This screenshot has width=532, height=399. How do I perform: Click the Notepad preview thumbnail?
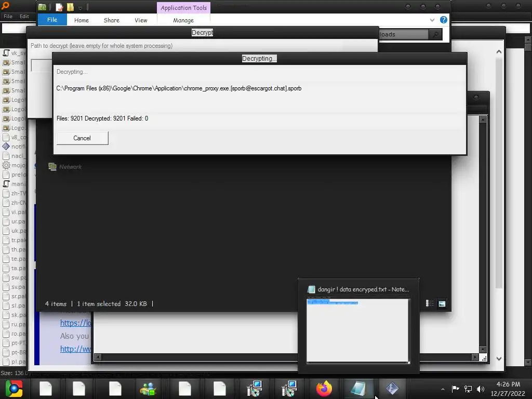click(358, 330)
